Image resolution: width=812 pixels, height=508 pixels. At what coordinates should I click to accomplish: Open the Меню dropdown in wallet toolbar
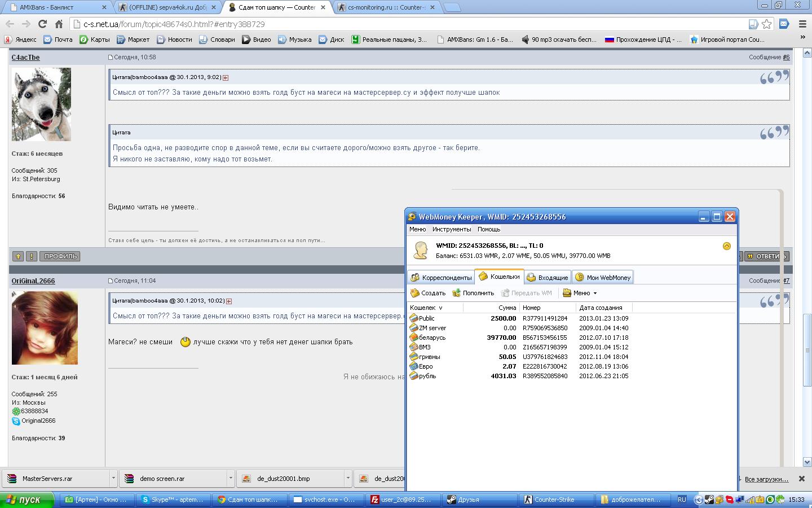point(580,293)
